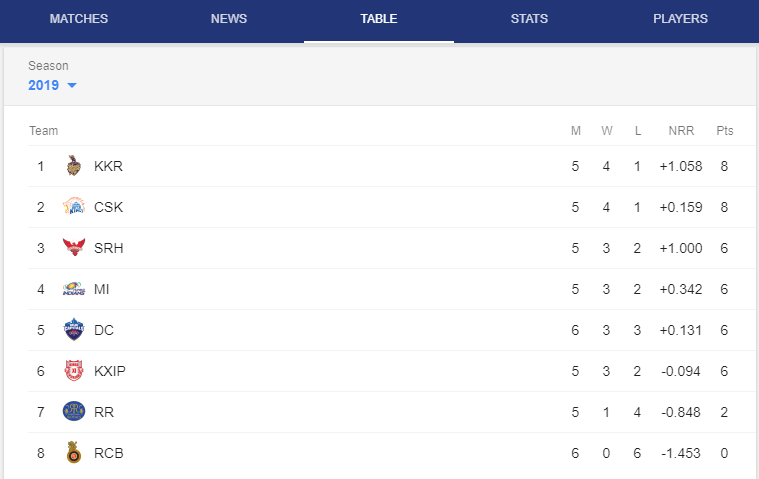Click the Delhi Capitals logo
This screenshot has height=479, width=759.
[74, 329]
